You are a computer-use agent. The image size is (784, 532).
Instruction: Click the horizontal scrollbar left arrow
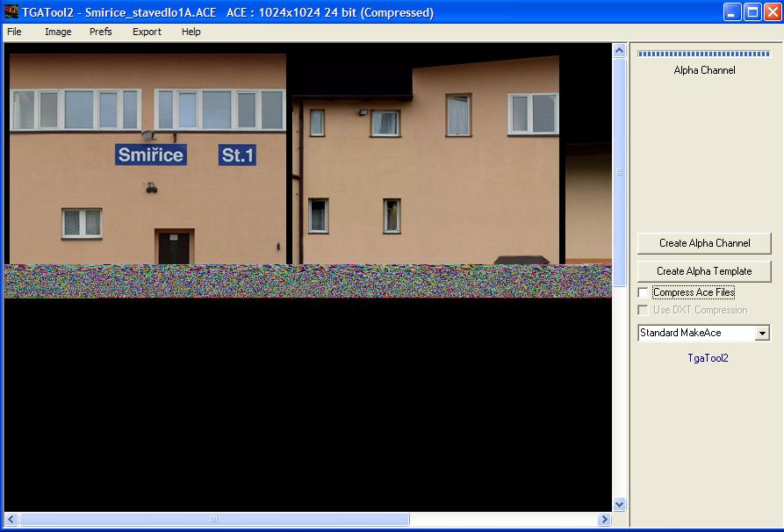click(11, 520)
